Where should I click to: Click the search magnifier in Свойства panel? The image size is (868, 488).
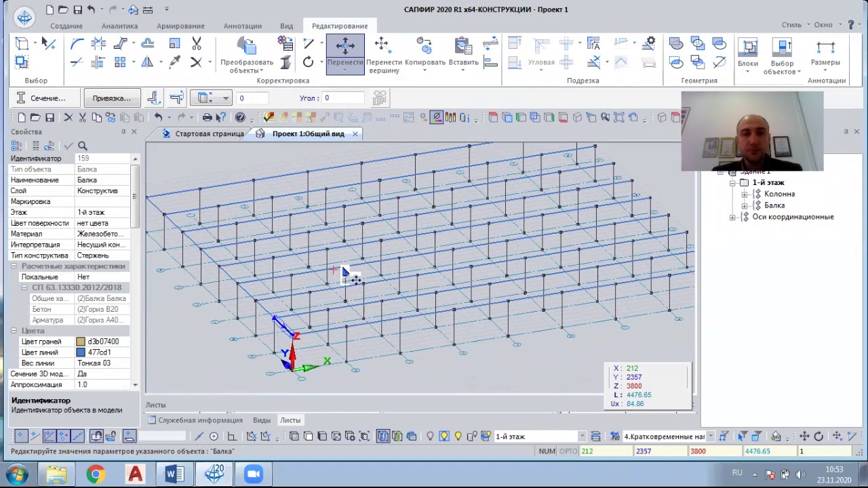point(83,146)
